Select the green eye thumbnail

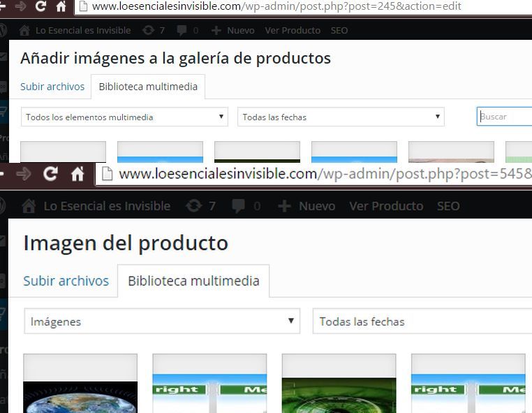tap(339, 384)
